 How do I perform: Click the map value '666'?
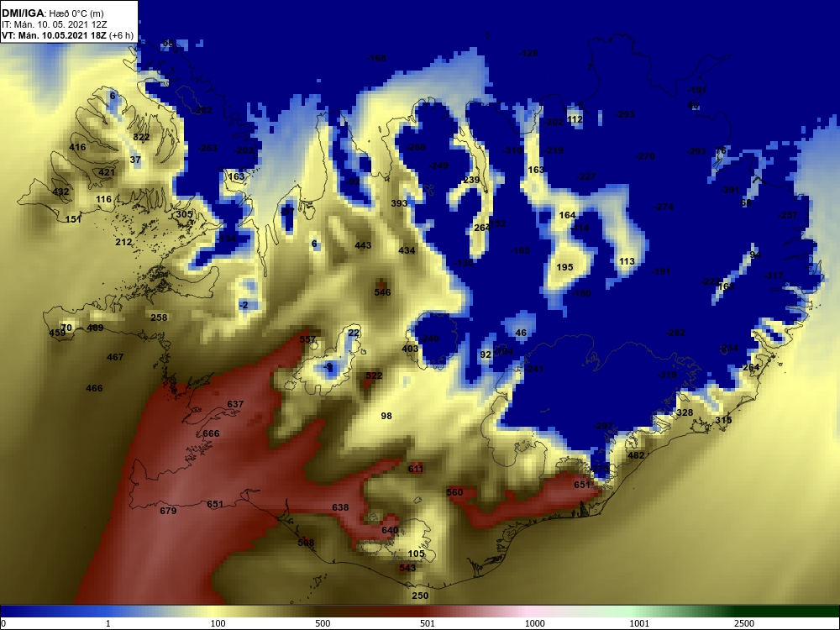click(x=211, y=433)
